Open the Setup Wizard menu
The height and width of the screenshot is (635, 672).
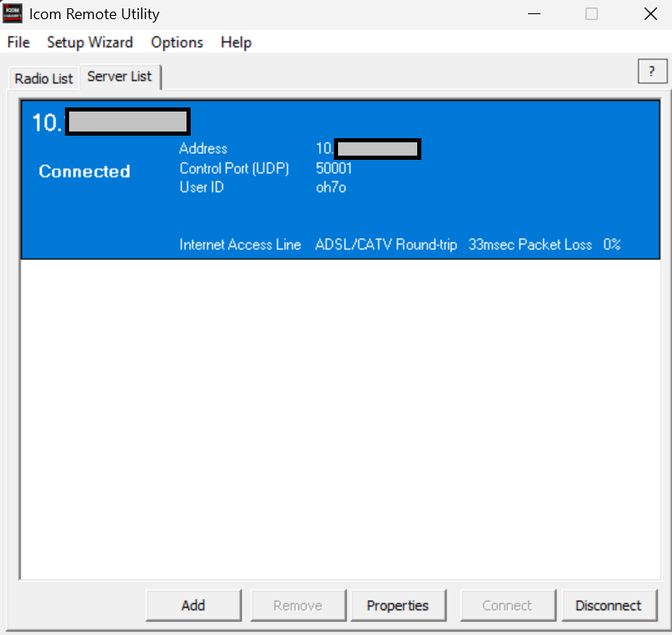[90, 42]
